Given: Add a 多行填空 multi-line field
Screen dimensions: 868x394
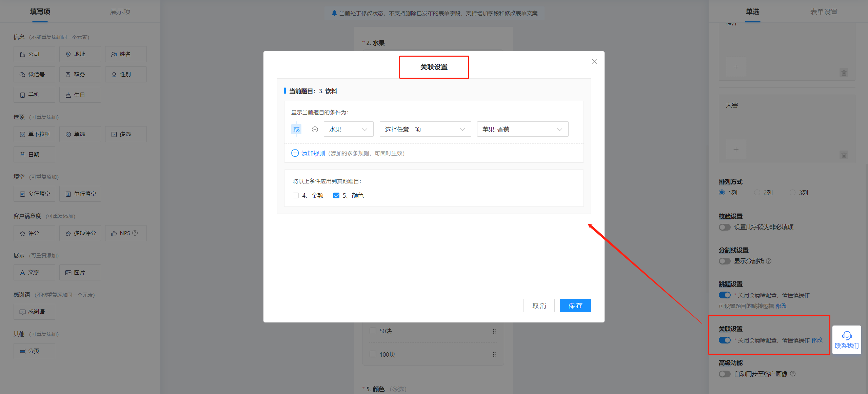Looking at the screenshot, I should pyautogui.click(x=34, y=194).
